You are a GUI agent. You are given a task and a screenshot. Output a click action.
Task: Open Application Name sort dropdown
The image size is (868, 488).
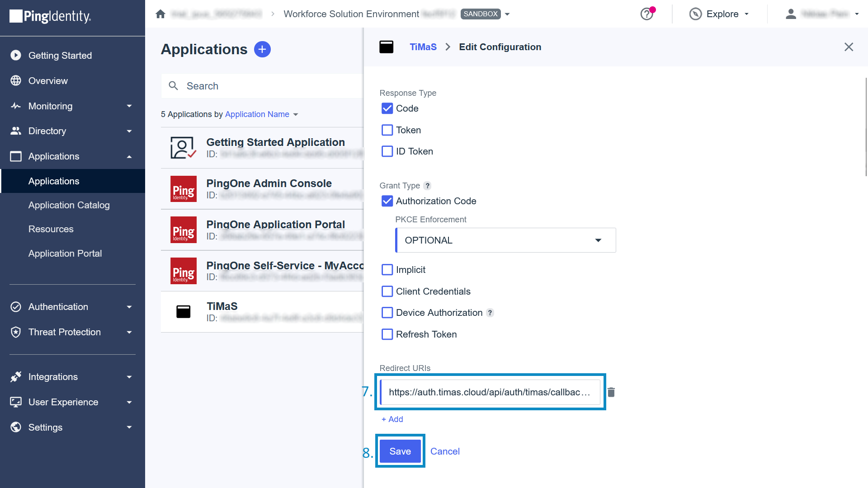point(262,114)
